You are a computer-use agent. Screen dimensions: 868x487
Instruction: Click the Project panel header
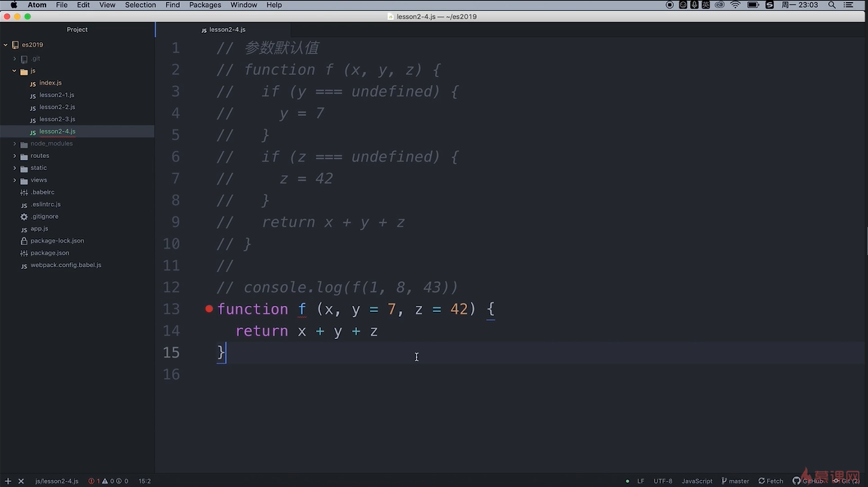78,29
